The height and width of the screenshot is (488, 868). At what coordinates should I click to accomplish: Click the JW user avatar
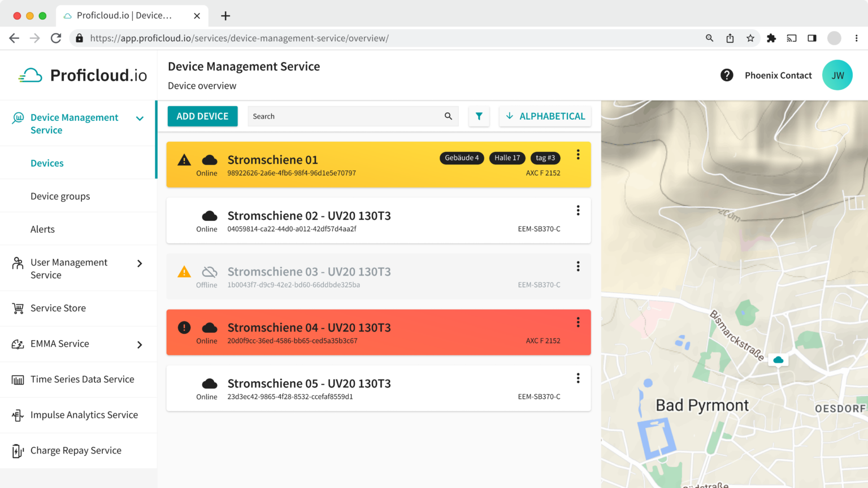click(837, 75)
